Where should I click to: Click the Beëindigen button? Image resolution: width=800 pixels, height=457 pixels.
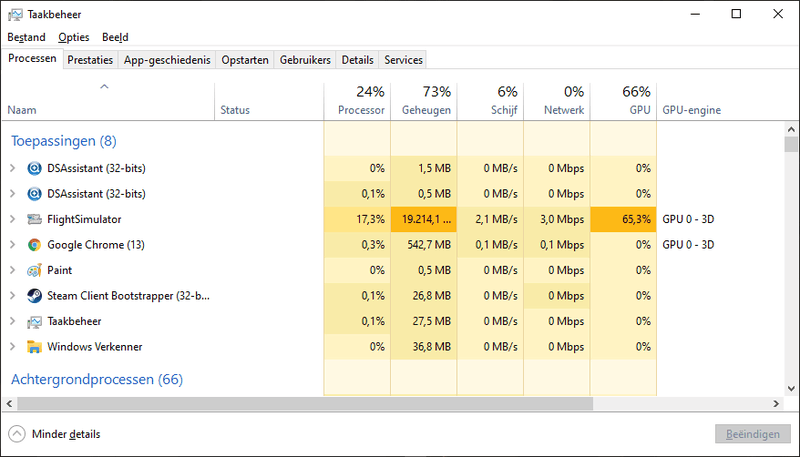click(753, 434)
